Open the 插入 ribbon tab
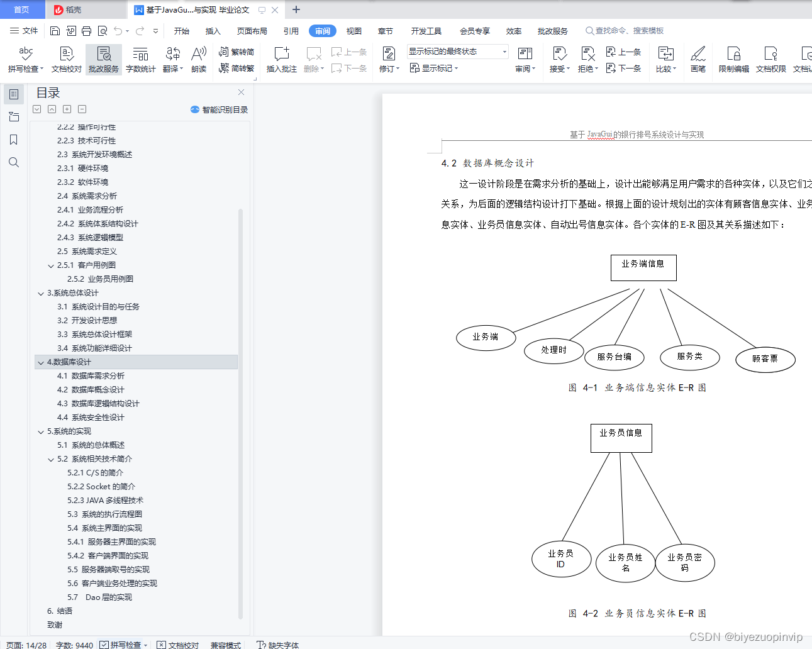The image size is (812, 649). (x=213, y=30)
